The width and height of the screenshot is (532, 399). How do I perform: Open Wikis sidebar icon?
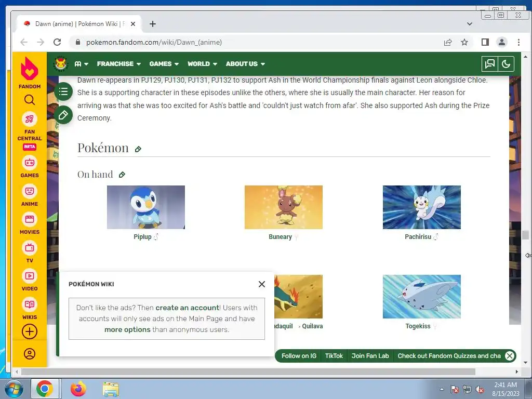[x=30, y=304]
